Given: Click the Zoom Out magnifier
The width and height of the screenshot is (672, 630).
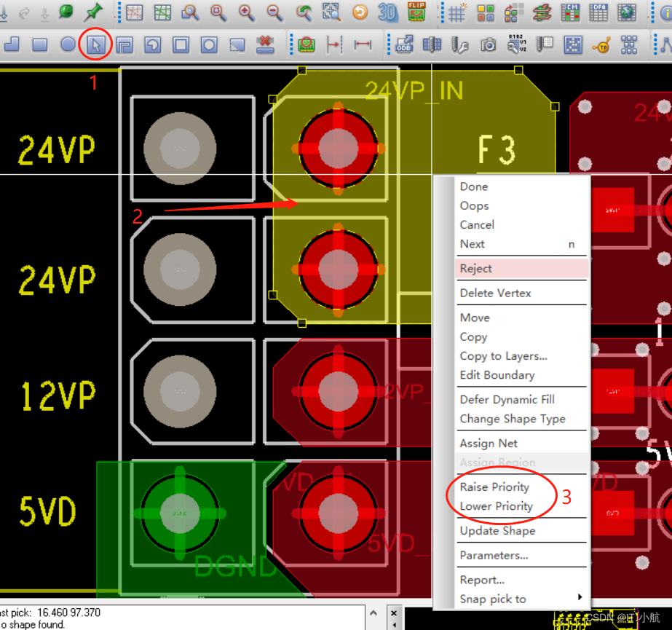Looking at the screenshot, I should pyautogui.click(x=274, y=12).
